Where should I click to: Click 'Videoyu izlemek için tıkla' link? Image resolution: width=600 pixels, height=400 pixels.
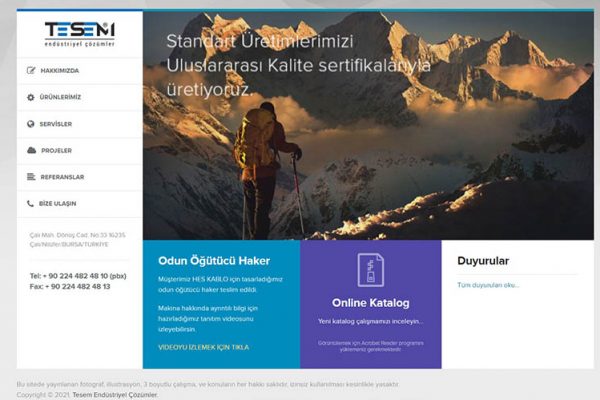point(203,347)
